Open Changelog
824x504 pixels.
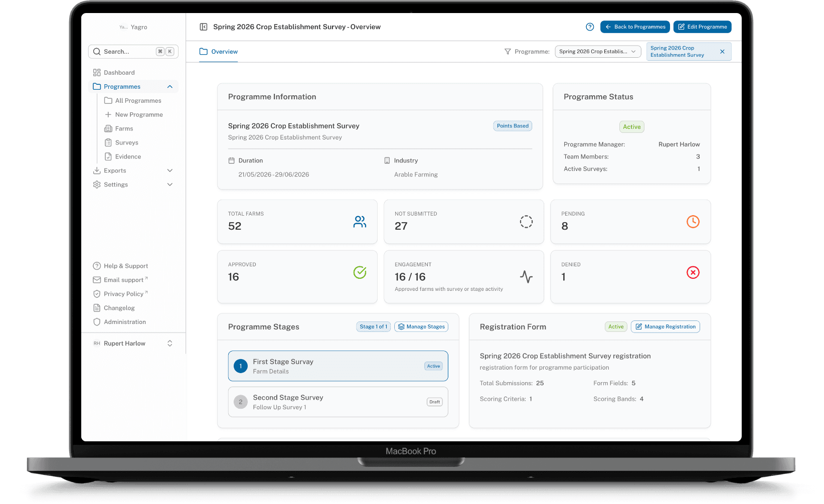[x=114, y=308]
